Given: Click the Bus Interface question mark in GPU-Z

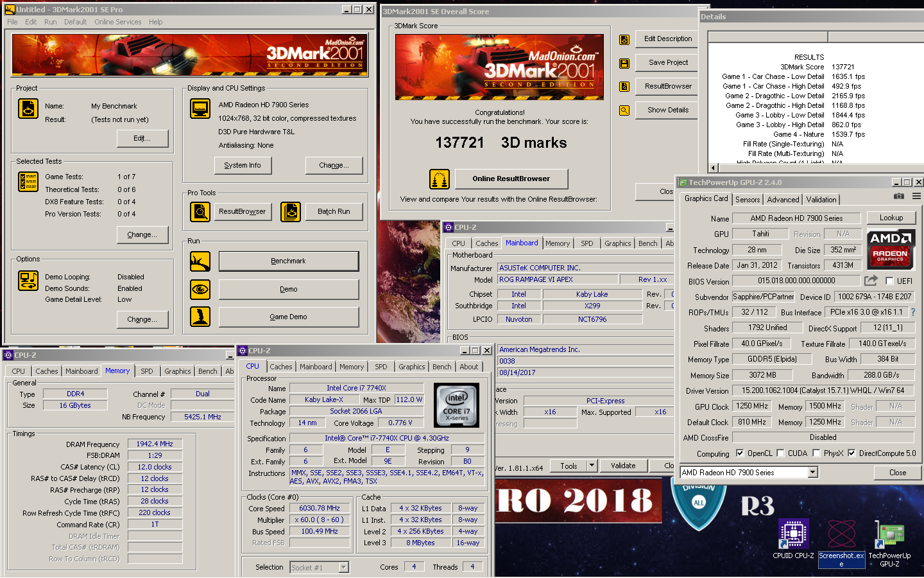Looking at the screenshot, I should coord(913,312).
